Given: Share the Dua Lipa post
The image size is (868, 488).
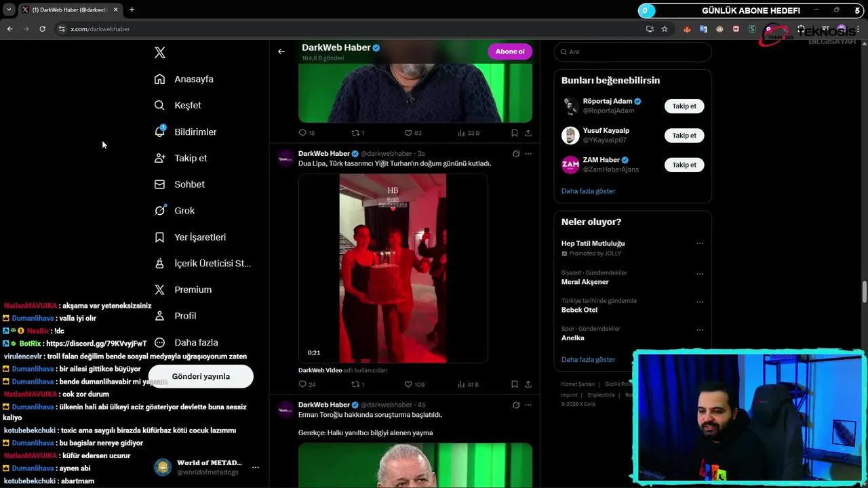Looking at the screenshot, I should (x=528, y=384).
